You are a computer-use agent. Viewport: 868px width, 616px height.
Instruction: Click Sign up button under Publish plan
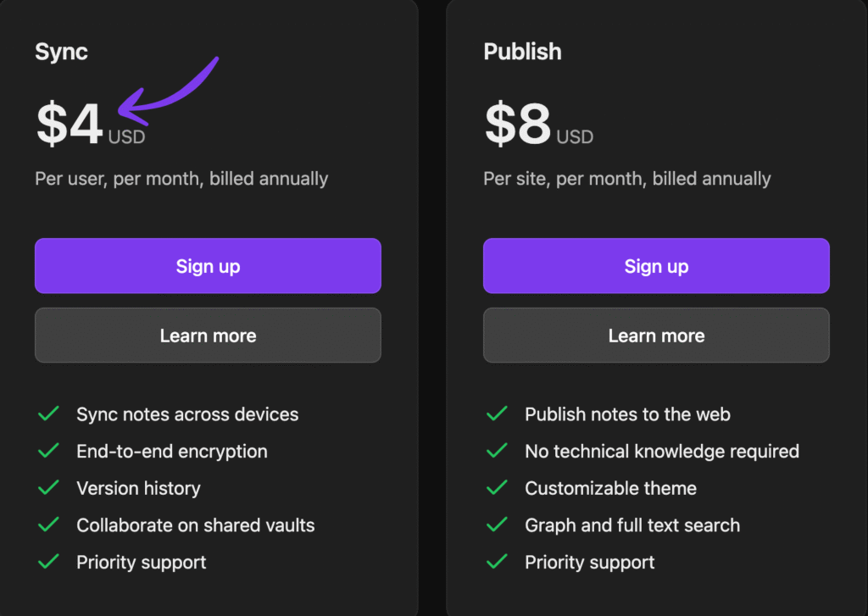click(x=656, y=266)
